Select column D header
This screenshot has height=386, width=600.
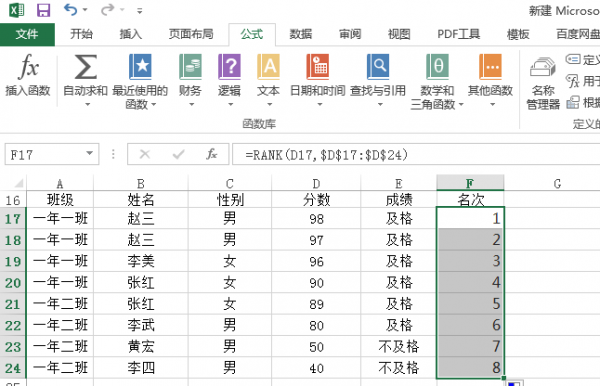316,184
